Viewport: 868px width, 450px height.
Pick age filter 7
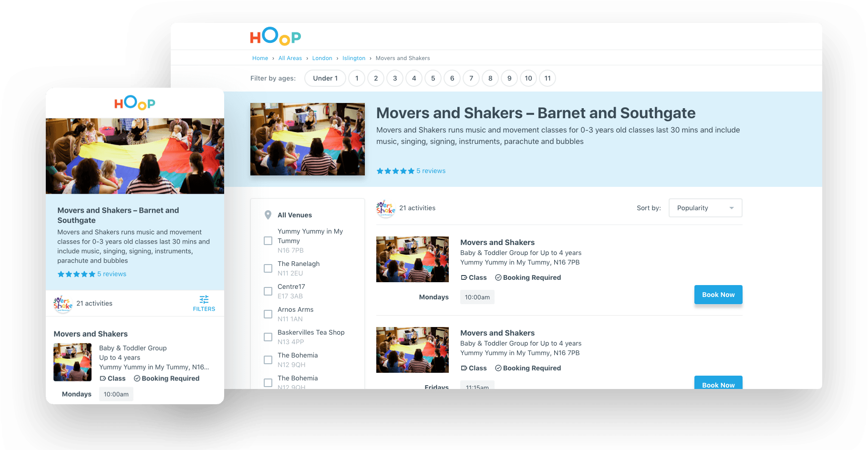tap(471, 78)
